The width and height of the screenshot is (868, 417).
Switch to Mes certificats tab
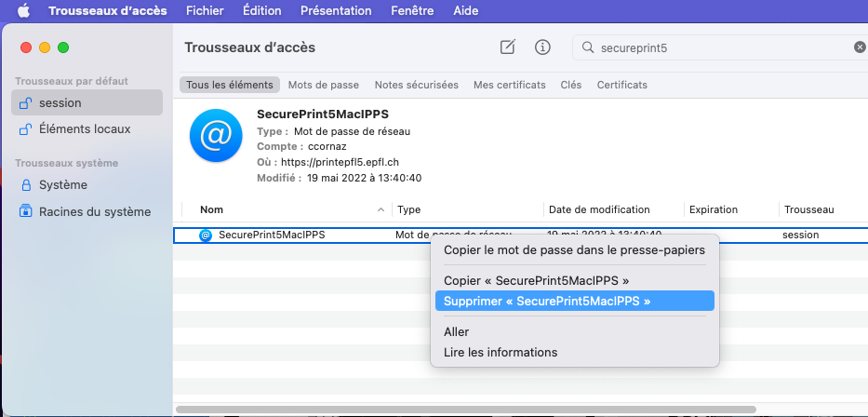pyautogui.click(x=509, y=85)
